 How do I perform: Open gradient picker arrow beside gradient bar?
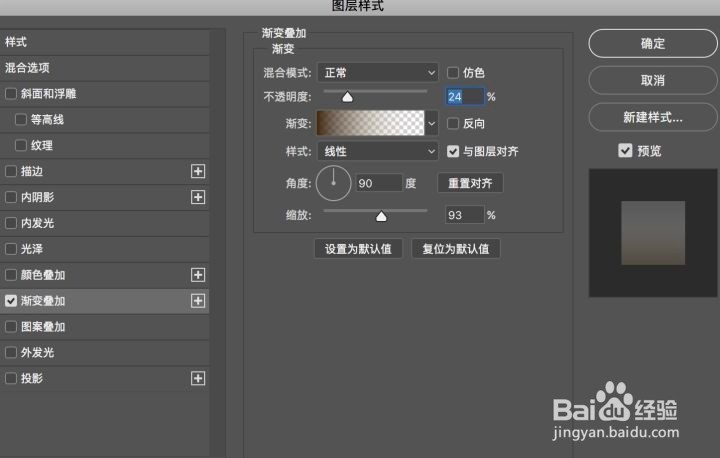[432, 123]
